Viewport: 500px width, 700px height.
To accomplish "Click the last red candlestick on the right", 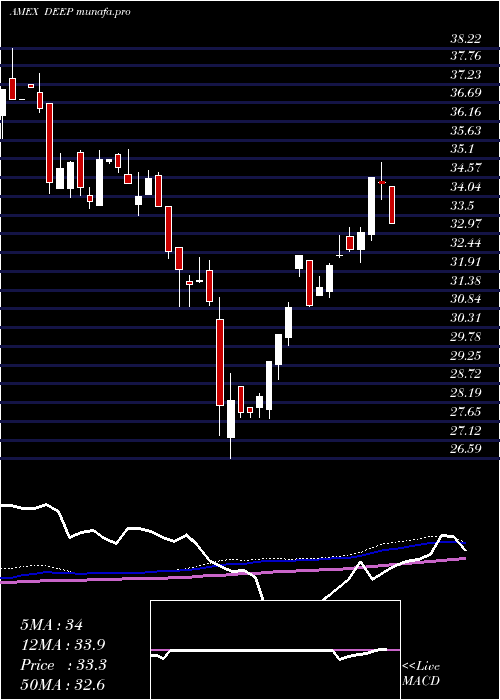I will (392, 205).
